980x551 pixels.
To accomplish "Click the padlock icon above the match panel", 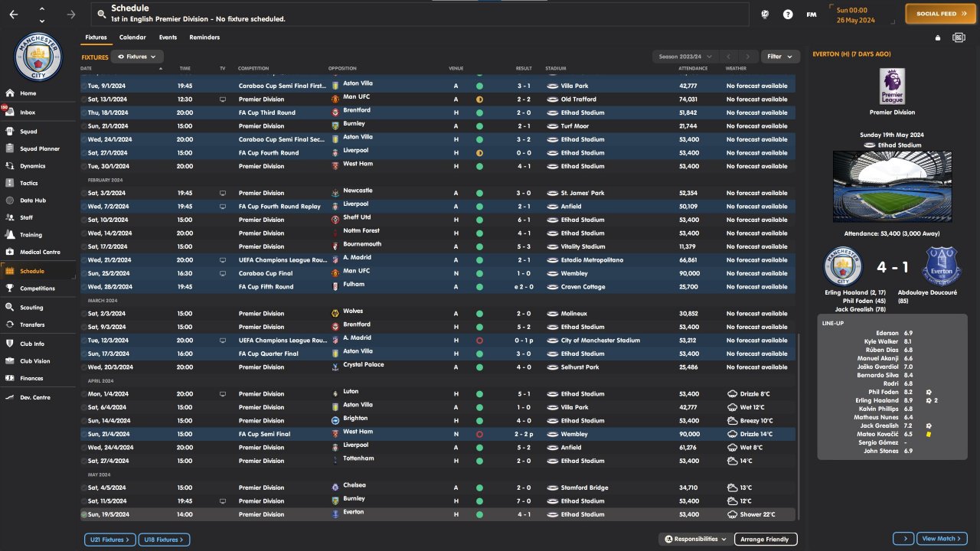I will click(938, 37).
